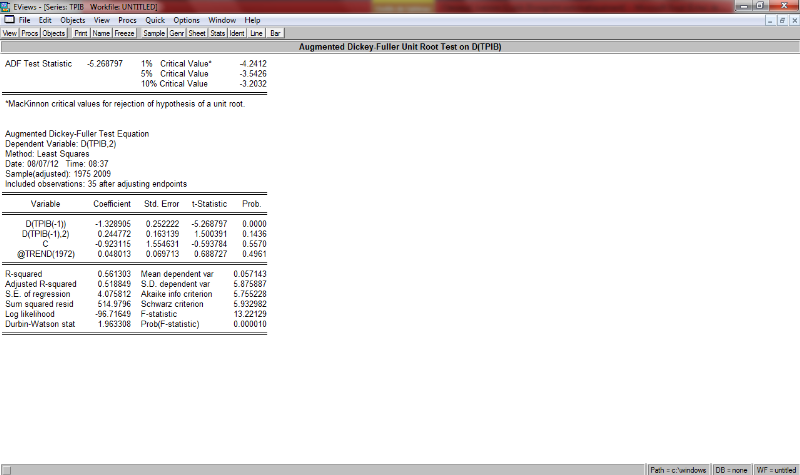Click the Line toolbar button
This screenshot has width=800, height=475.
(256, 33)
